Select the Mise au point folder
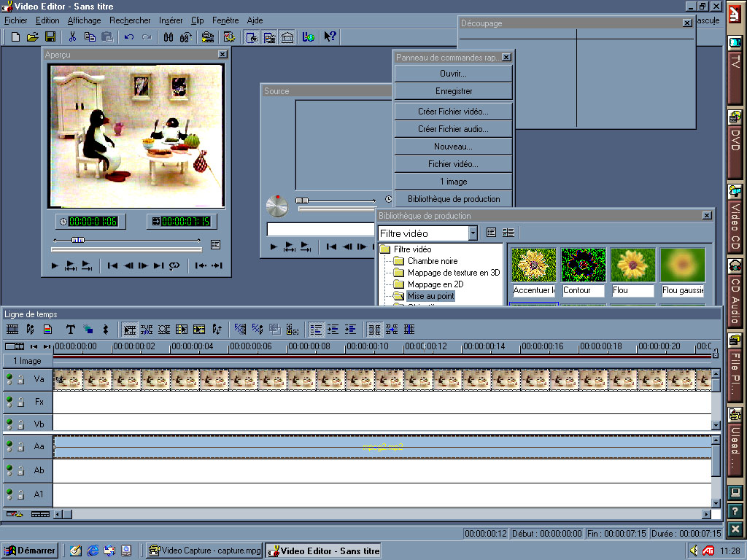 (x=430, y=296)
